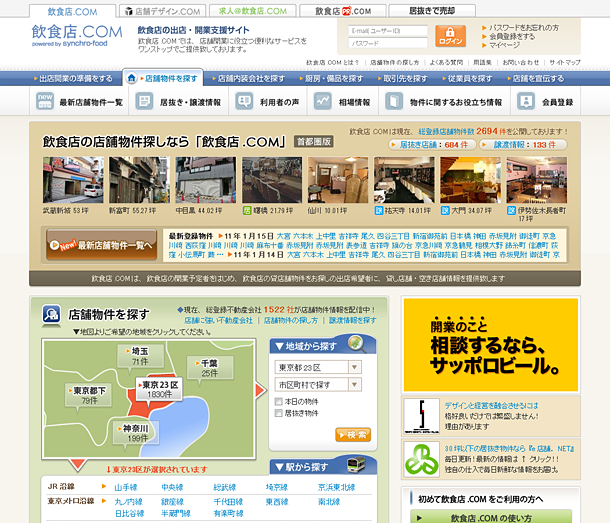Click the 居抜き・譲渡情報 icon
Screen dimensions: 610x523
[x=144, y=102]
